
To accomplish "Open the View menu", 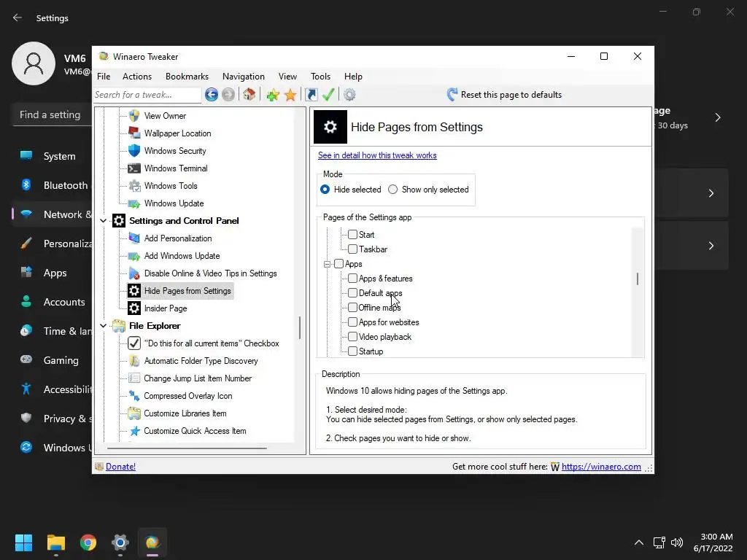I will [287, 76].
